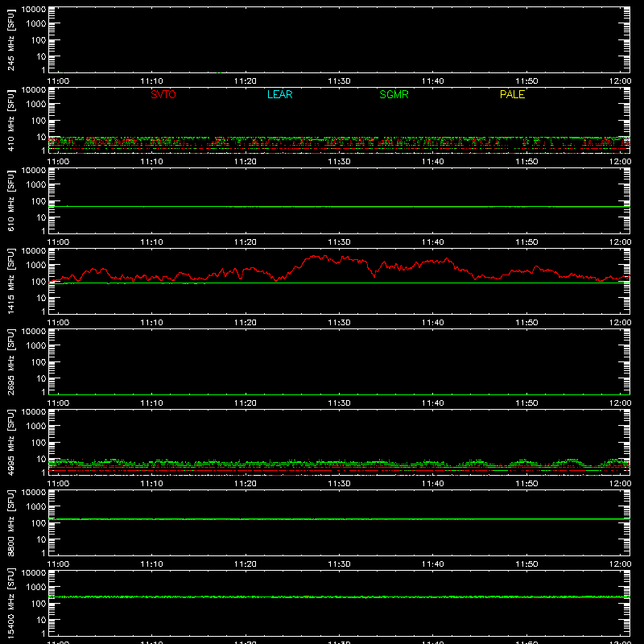Select the 4995 MHz [SFU] axis title
Image resolution: width=644 pixels, height=644 pixels.
coord(11,442)
